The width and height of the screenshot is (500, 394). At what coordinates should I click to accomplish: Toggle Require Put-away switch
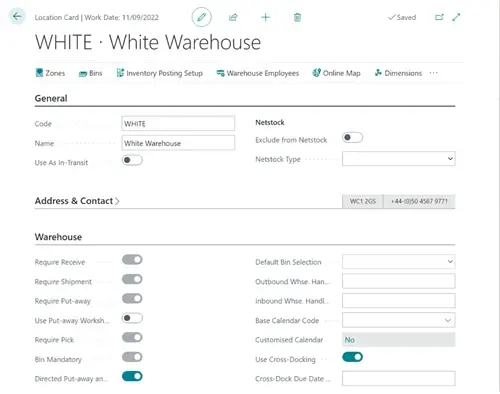tap(132, 298)
